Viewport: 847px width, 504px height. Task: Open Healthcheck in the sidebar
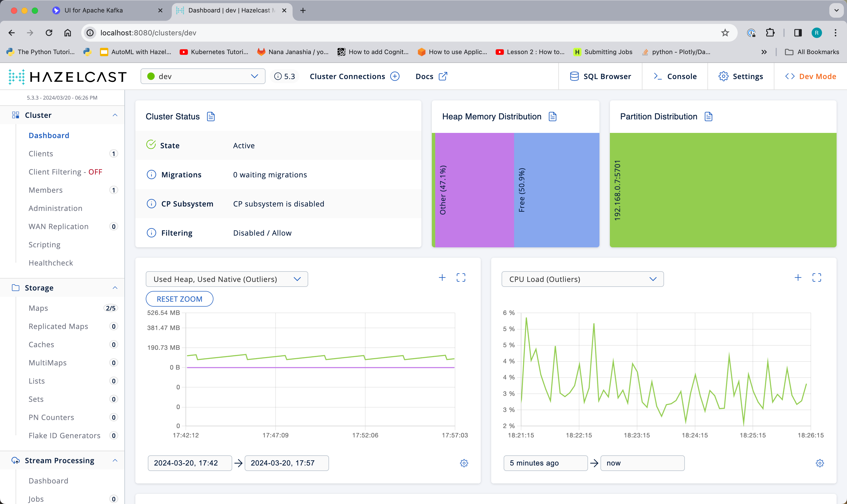point(51,263)
